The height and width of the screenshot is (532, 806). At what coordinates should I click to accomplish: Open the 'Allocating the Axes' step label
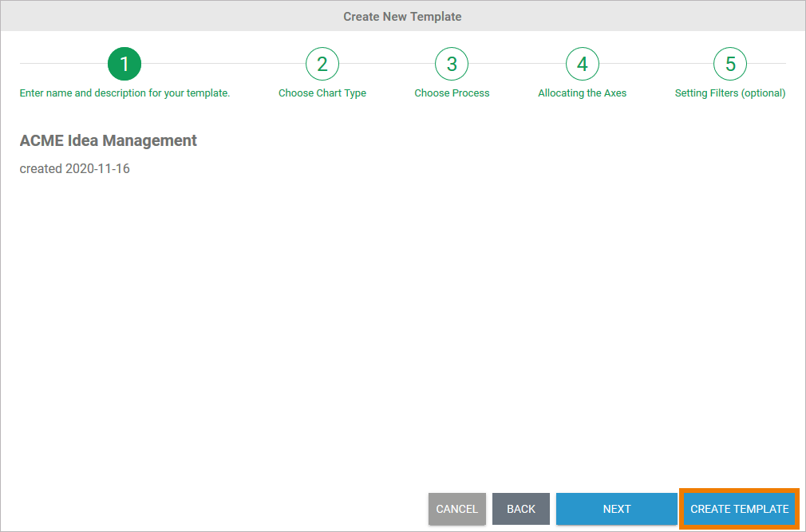click(583, 93)
